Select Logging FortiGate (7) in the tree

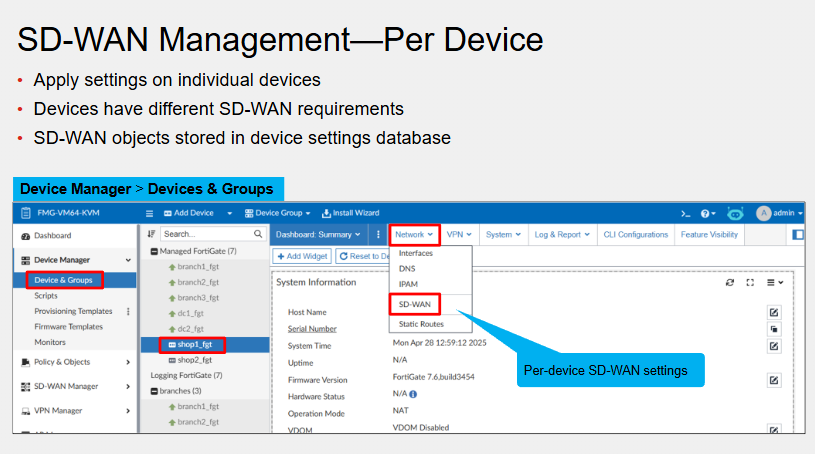(x=186, y=375)
